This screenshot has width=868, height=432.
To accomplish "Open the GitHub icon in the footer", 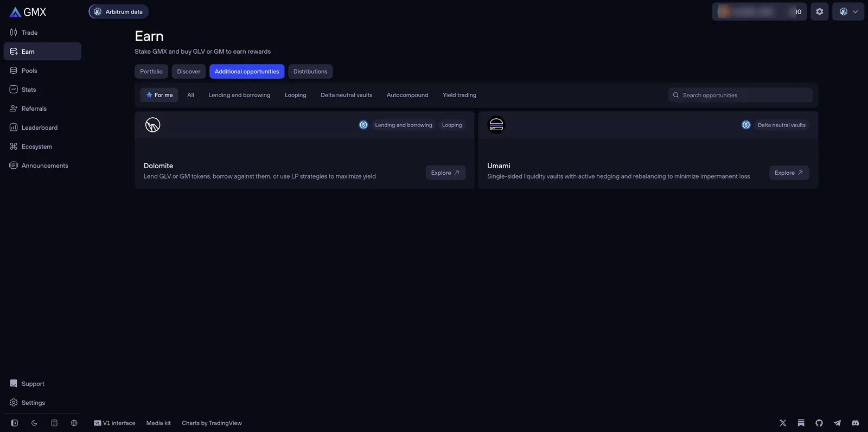I will tap(819, 423).
